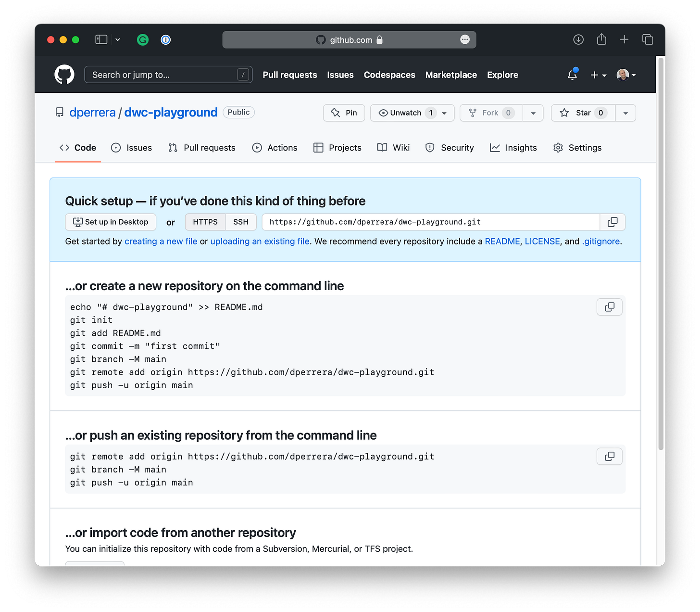Image resolution: width=700 pixels, height=612 pixels.
Task: Click the 'git push -u origin main' line under create
Action: point(132,385)
